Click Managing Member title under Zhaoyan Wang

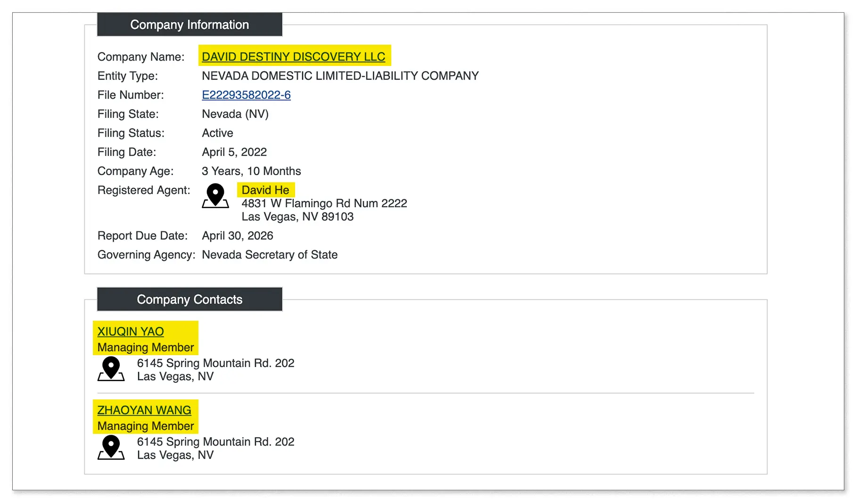(146, 426)
